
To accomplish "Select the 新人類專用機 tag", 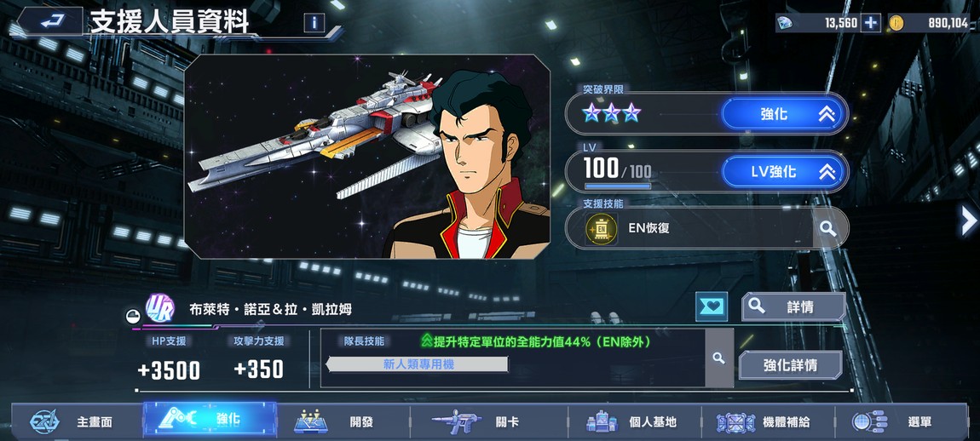I will click(x=418, y=364).
